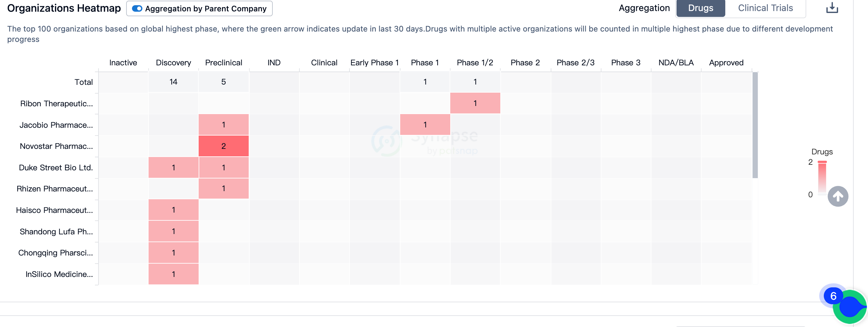This screenshot has width=868, height=327.
Task: Click Ribon Therapeutics Phase 1/2 cell
Action: (475, 103)
